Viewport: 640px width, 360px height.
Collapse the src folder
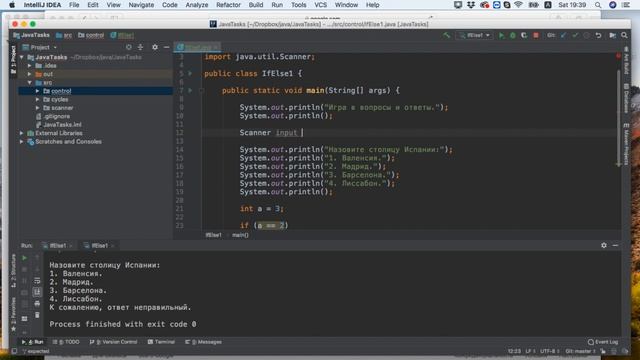[x=30, y=82]
